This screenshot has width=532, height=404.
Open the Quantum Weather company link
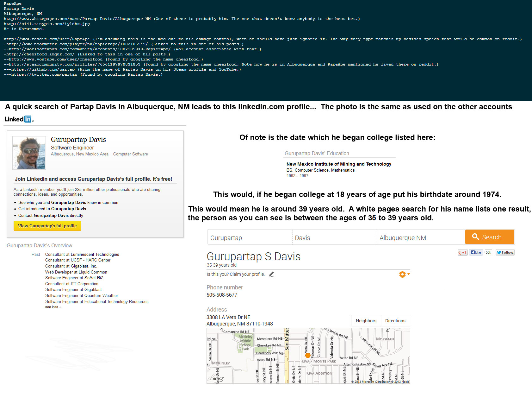point(101,296)
